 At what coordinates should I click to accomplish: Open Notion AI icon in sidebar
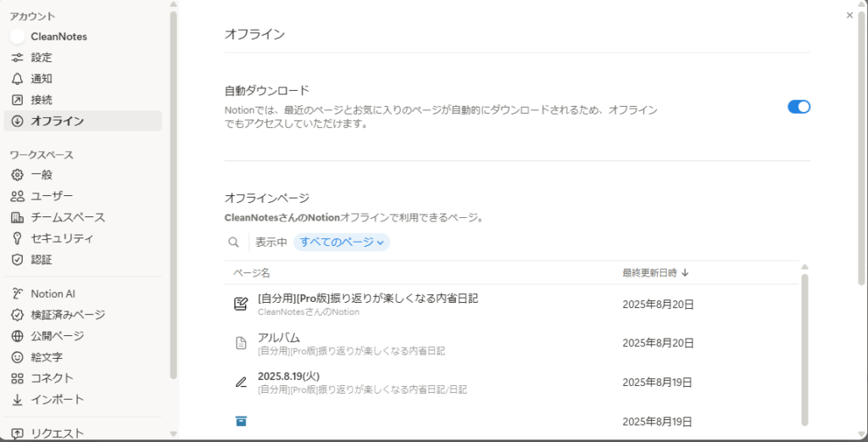(x=17, y=294)
